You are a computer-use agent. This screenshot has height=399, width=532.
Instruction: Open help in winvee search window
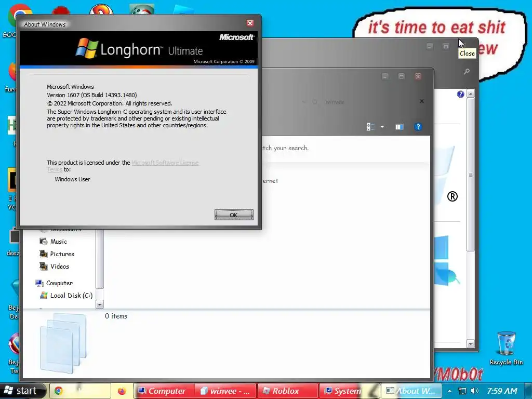pyautogui.click(x=418, y=127)
